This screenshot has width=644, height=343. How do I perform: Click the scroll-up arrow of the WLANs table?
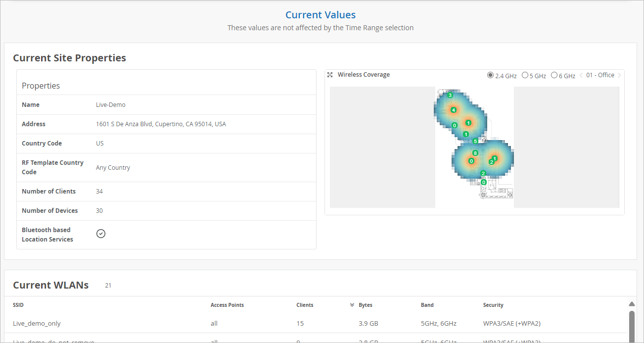pyautogui.click(x=631, y=304)
